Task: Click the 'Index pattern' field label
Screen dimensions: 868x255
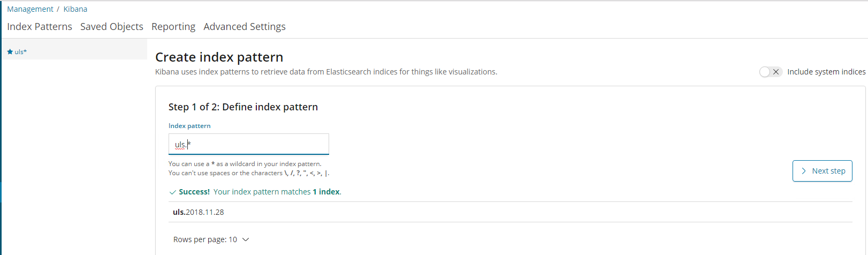Action: 189,126
